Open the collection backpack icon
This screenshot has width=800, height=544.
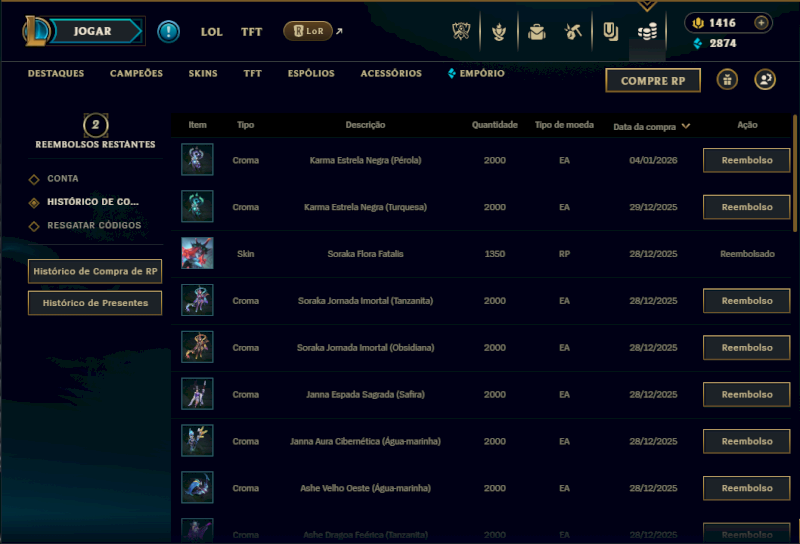point(537,32)
